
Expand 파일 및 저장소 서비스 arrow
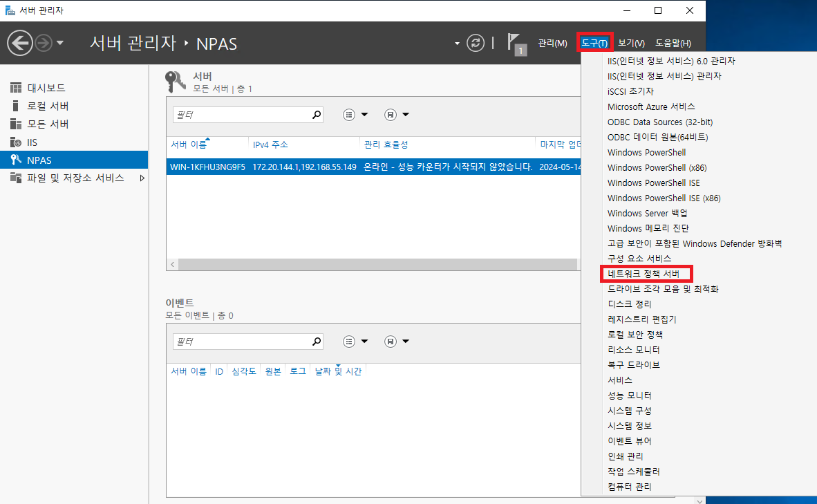click(142, 178)
